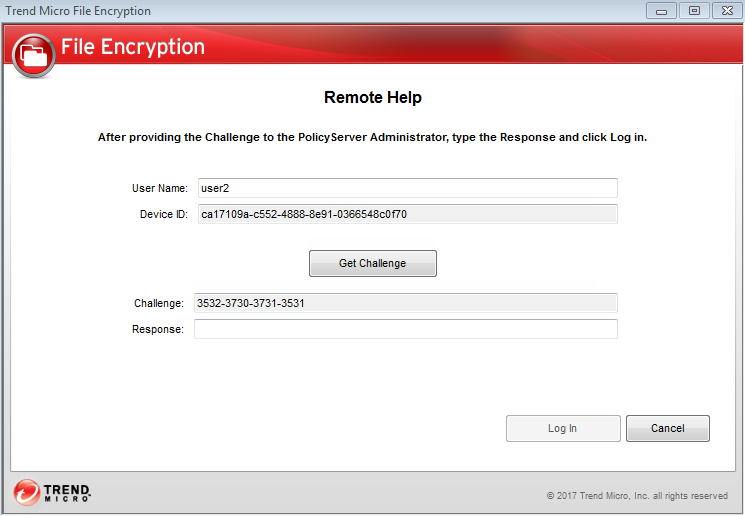Viewport: 745px width, 516px height.
Task: Click the Trend Micro logo in footer
Action: pos(53,492)
